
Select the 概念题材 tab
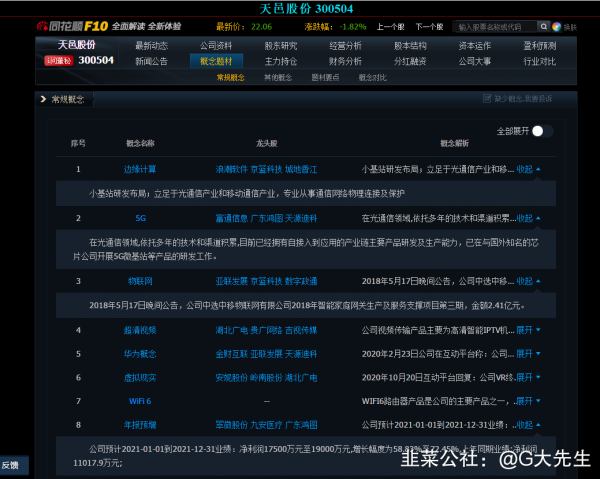(216, 61)
